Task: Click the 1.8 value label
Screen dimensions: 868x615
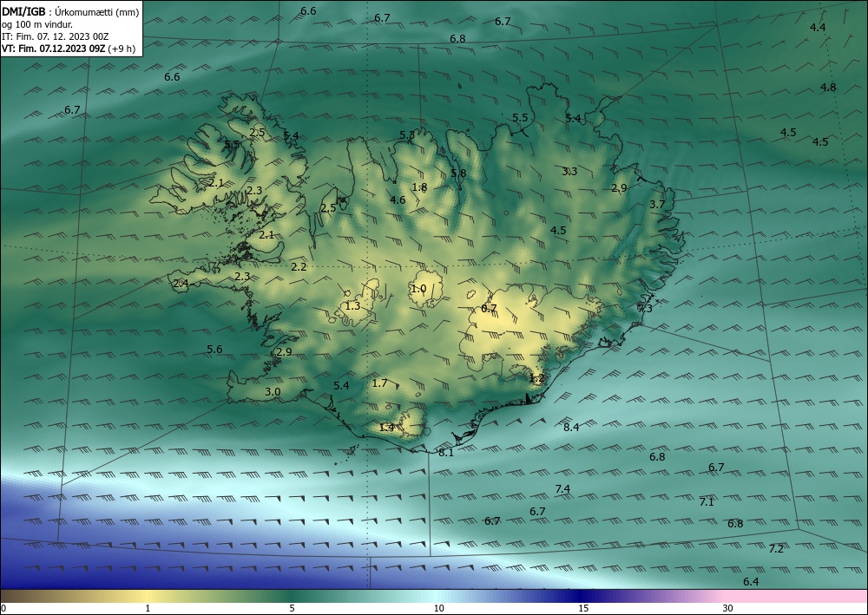Action: [419, 187]
